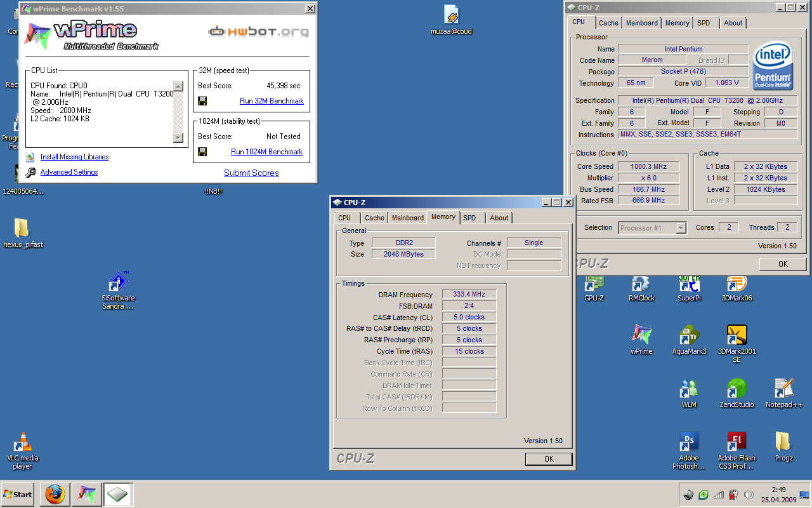
Task: Launch the SiSoftware Sandra shortcut
Action: click(x=118, y=290)
